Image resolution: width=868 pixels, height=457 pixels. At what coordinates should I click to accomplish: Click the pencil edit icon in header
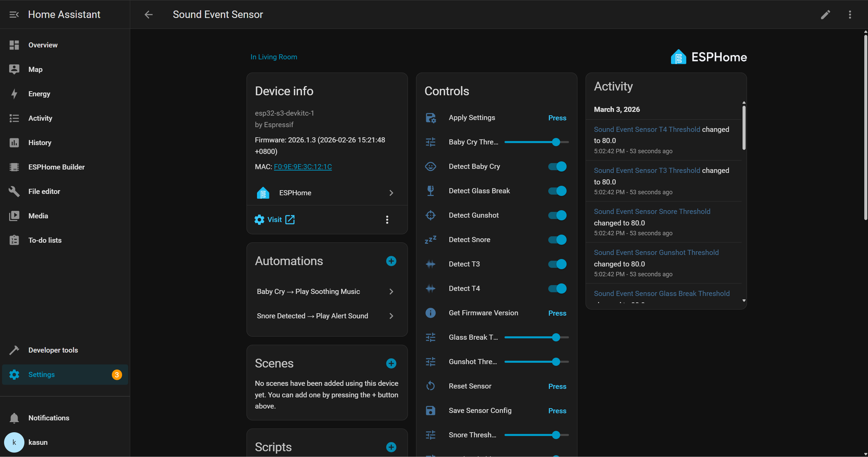[825, 15]
